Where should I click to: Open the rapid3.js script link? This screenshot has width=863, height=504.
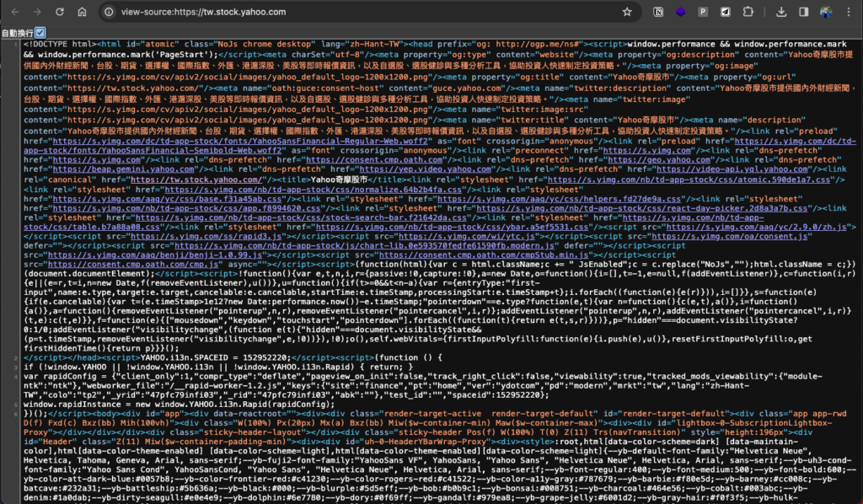coord(207,236)
